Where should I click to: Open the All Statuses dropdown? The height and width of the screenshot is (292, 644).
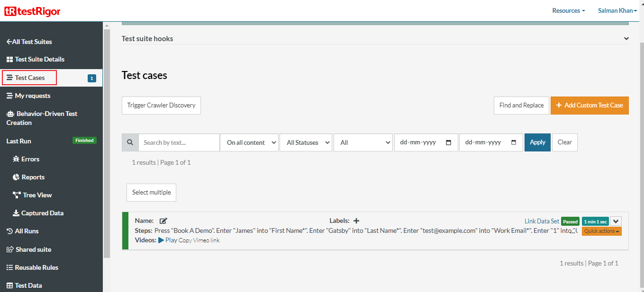click(306, 142)
